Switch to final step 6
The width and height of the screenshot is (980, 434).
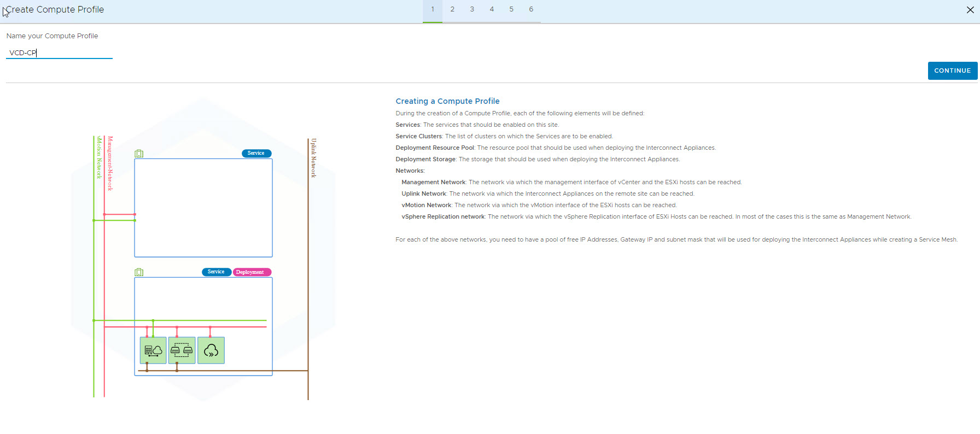531,9
